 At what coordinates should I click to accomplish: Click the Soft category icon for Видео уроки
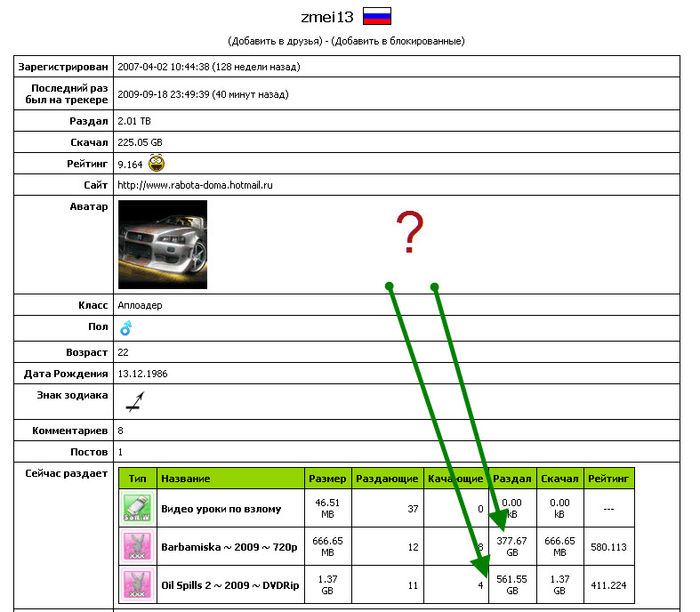(x=138, y=508)
